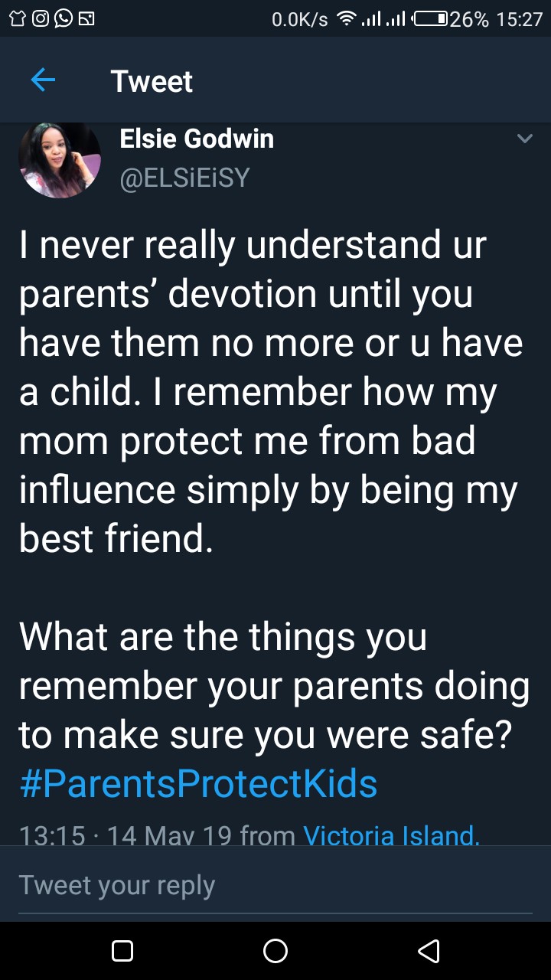Image resolution: width=551 pixels, height=980 pixels.
Task: Tap the Wi-Fi status icon
Action: tap(347, 19)
